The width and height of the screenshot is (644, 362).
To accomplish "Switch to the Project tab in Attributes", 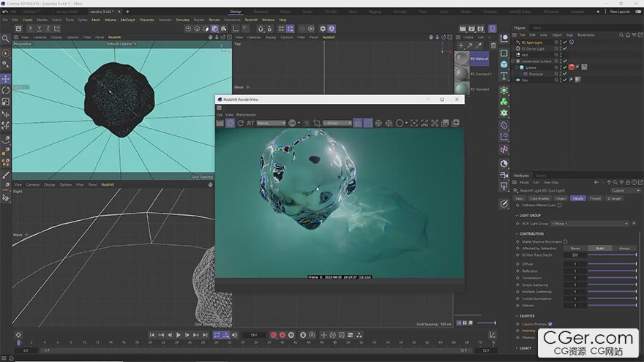I will pos(595,198).
